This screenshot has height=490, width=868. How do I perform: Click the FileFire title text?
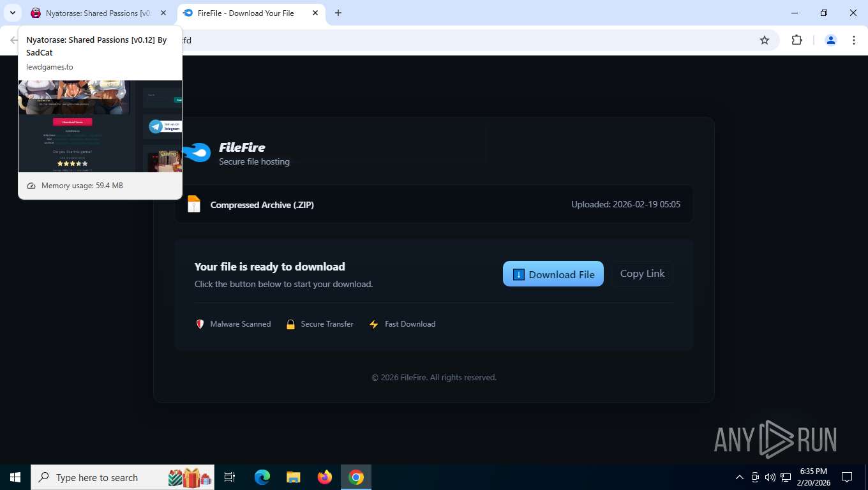242,147
